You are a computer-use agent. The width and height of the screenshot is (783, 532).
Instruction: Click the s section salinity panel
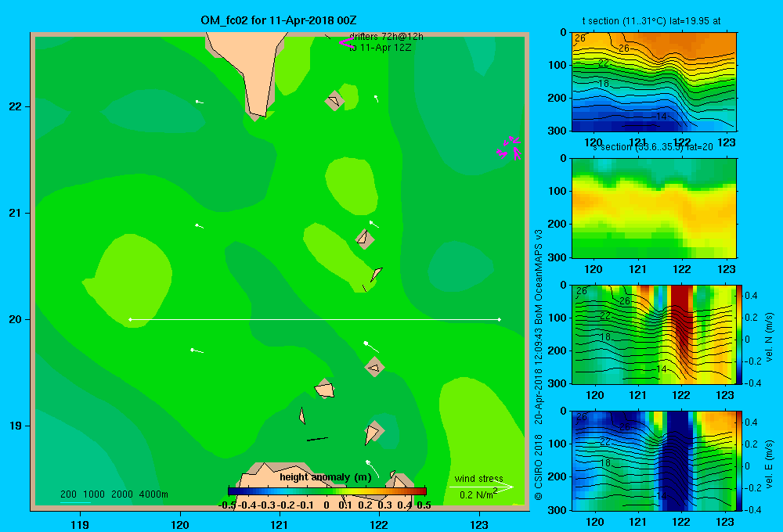pyautogui.click(x=654, y=208)
